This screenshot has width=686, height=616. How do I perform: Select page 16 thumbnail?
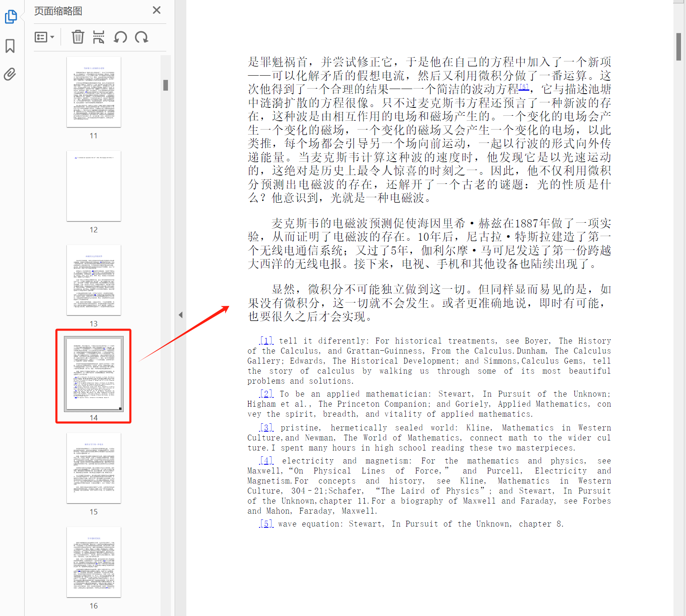point(93,562)
